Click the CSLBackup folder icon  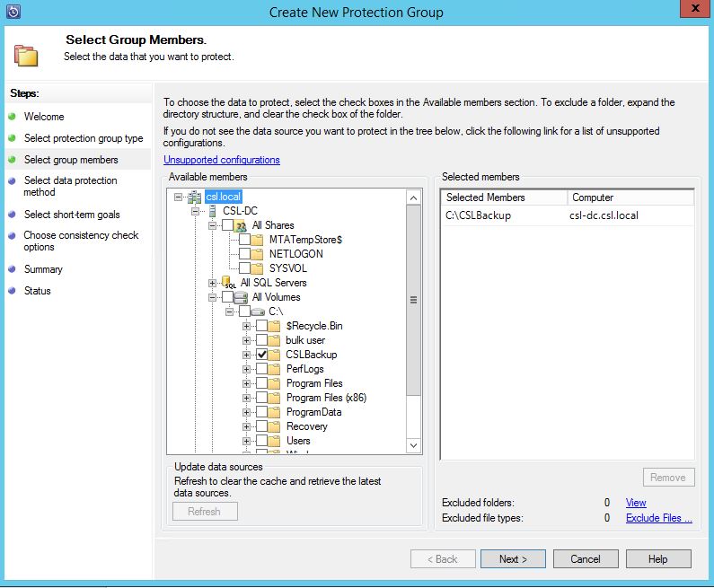274,355
